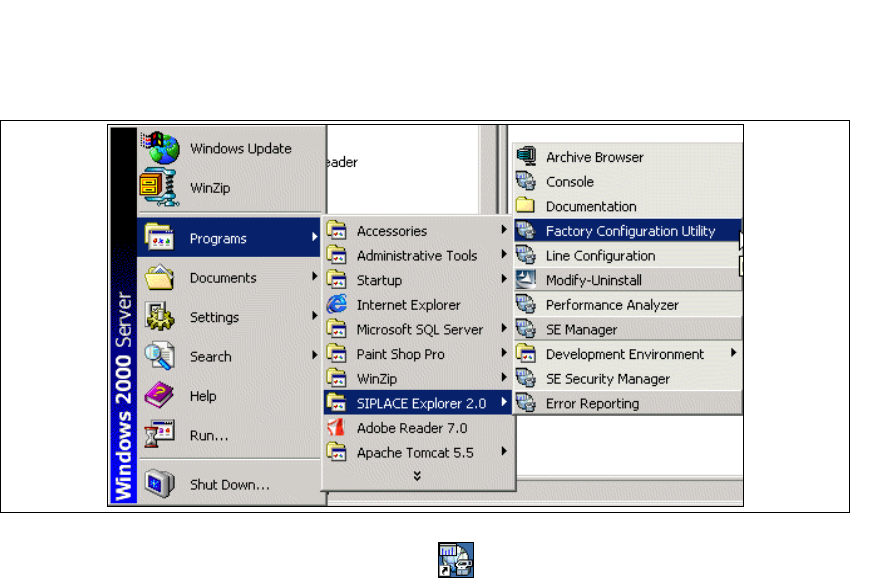
Task: Click the Modify-Uninstall icon
Action: pyautogui.click(x=526, y=279)
